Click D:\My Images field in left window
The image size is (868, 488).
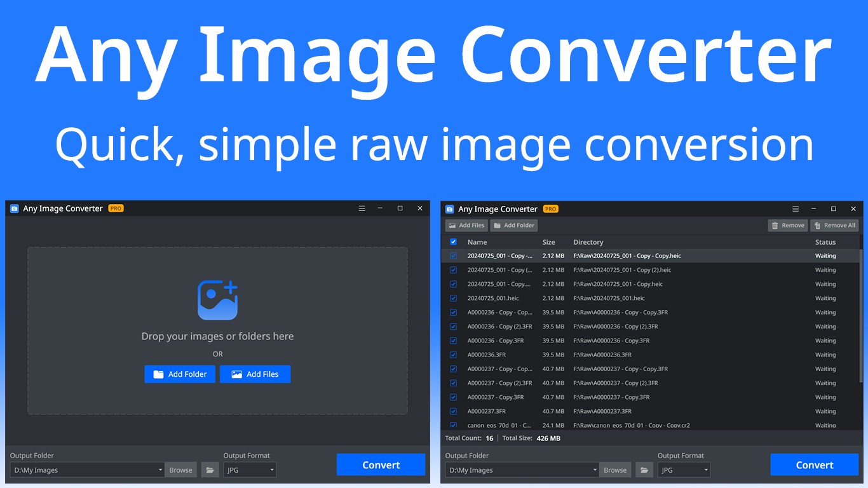(88, 470)
